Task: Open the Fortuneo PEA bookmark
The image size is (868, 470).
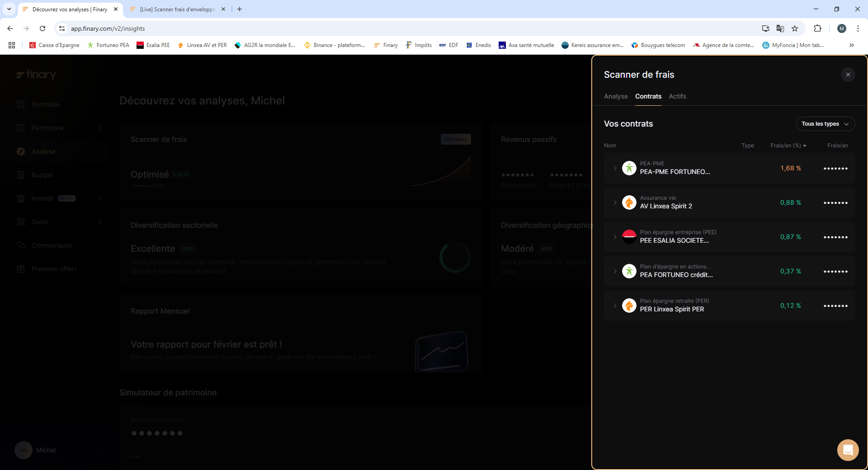Action: click(x=108, y=45)
